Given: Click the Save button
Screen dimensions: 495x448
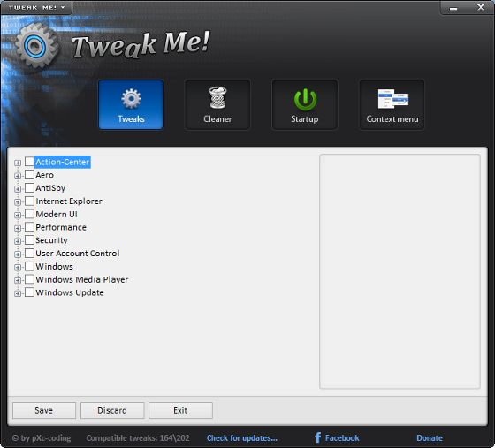Looking at the screenshot, I should coord(44,410).
